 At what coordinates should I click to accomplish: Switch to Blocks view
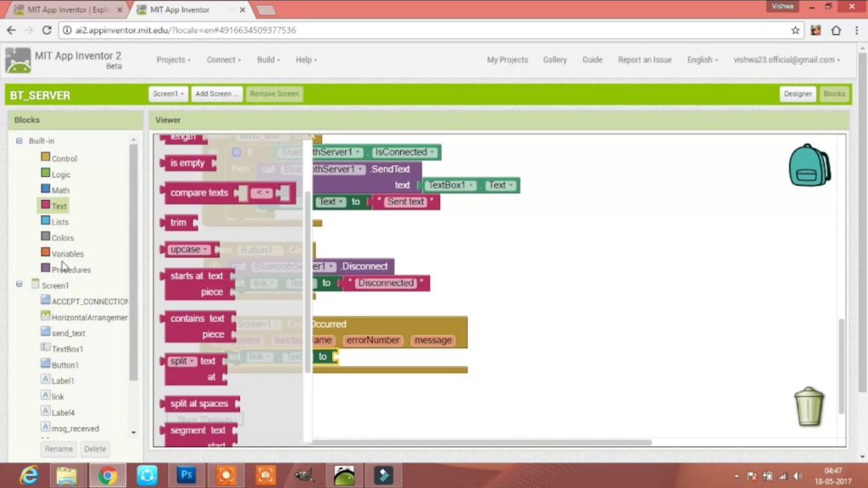point(834,93)
